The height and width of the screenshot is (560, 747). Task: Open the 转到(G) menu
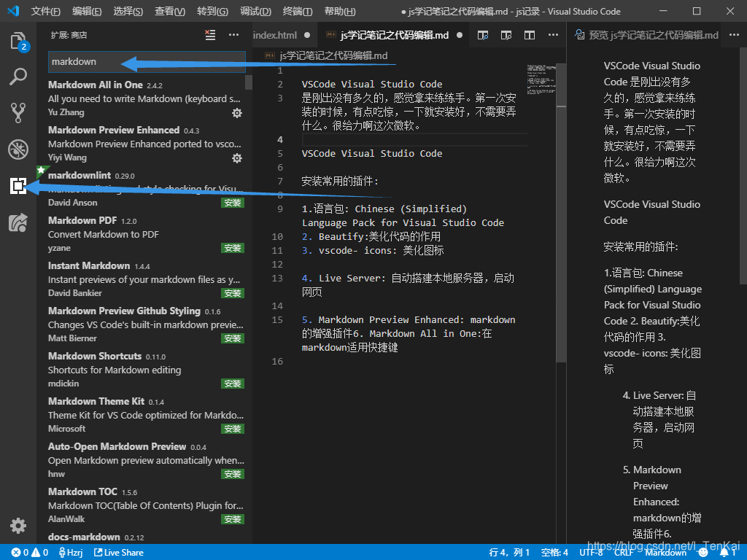click(x=212, y=11)
